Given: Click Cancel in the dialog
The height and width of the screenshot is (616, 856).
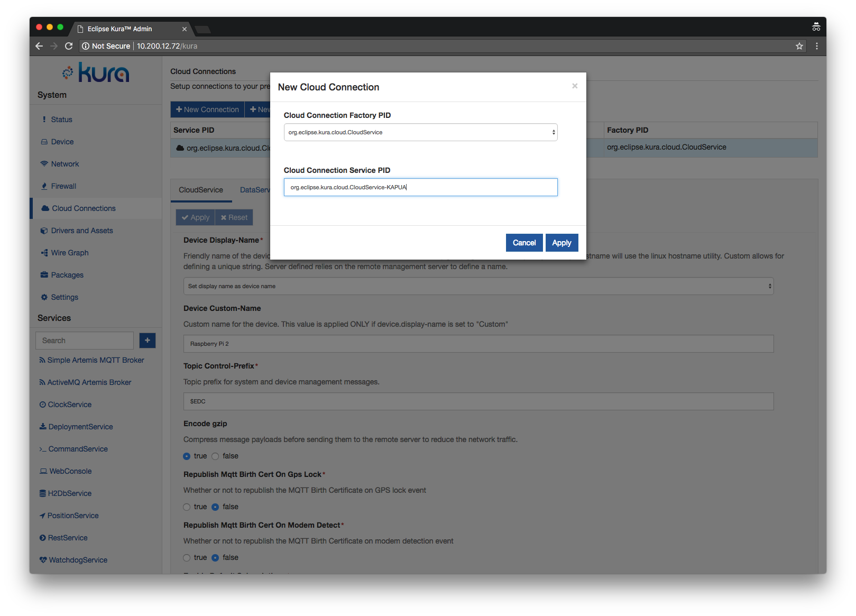Looking at the screenshot, I should [524, 243].
